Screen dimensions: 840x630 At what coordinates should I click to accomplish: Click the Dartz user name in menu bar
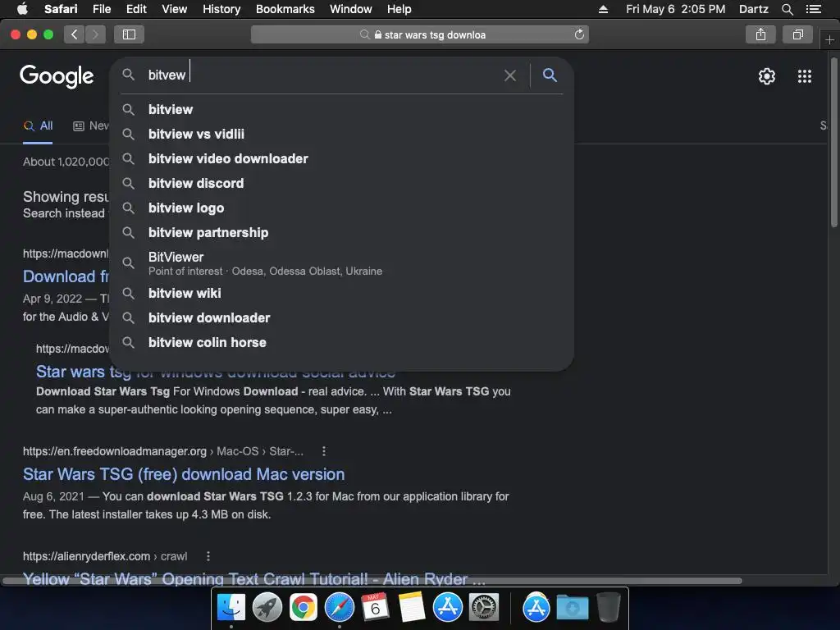tap(753, 9)
